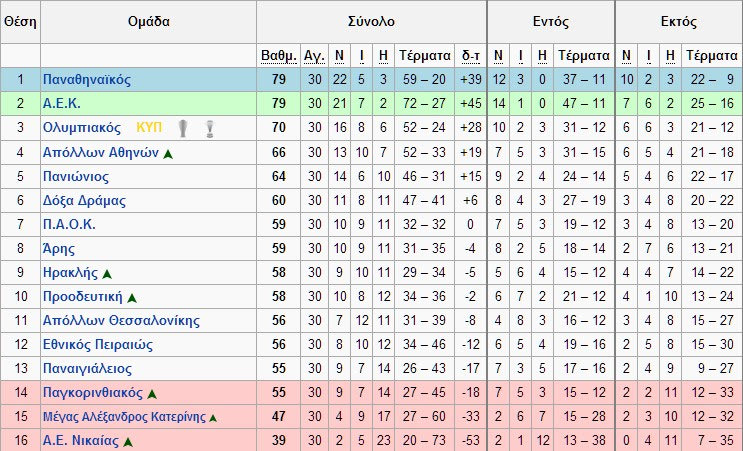
Task: Click green promotion triangle next to Προοδευτική
Action: pos(132,297)
